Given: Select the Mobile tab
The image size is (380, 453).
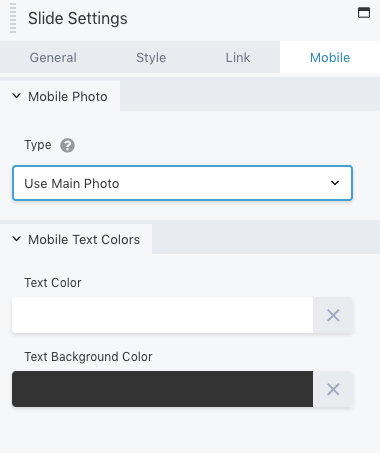Looking at the screenshot, I should click(x=330, y=57).
